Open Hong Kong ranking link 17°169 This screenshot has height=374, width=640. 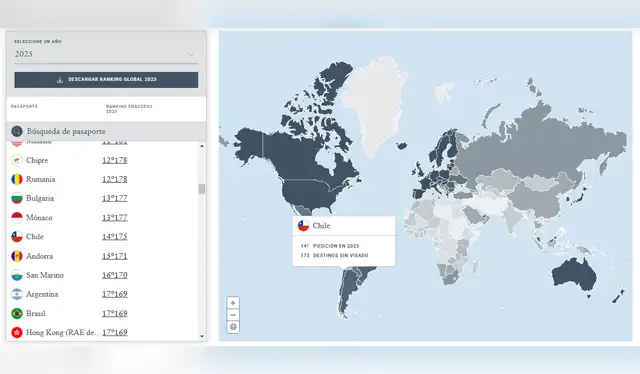coord(115,332)
